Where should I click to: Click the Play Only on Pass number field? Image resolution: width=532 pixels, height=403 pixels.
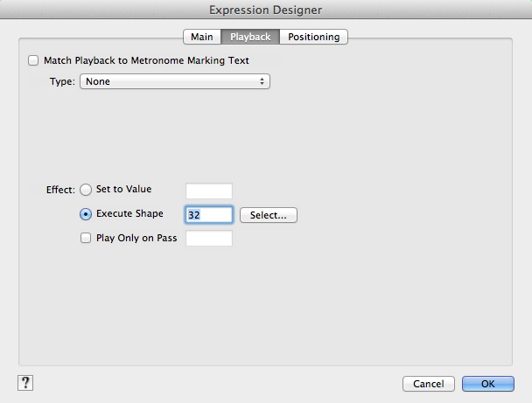209,238
